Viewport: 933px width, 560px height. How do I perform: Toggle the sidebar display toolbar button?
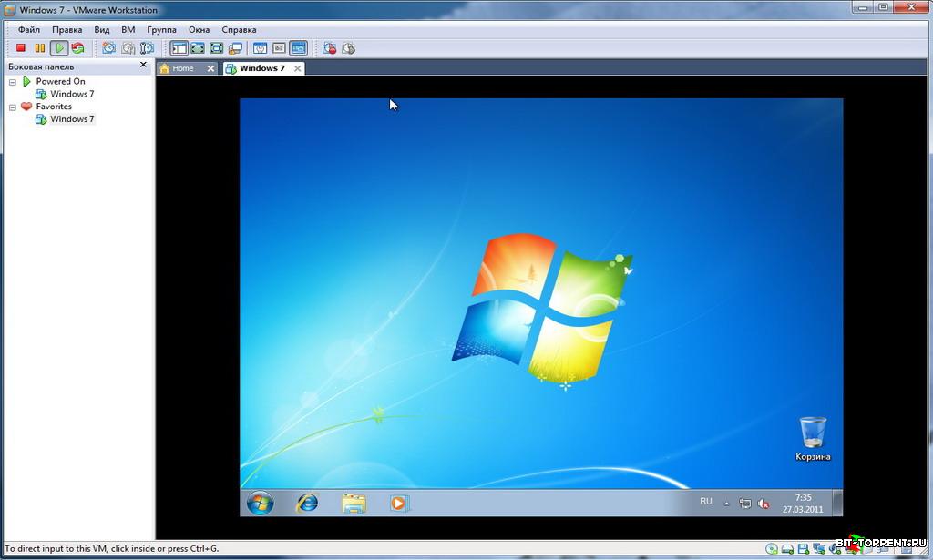pyautogui.click(x=179, y=48)
